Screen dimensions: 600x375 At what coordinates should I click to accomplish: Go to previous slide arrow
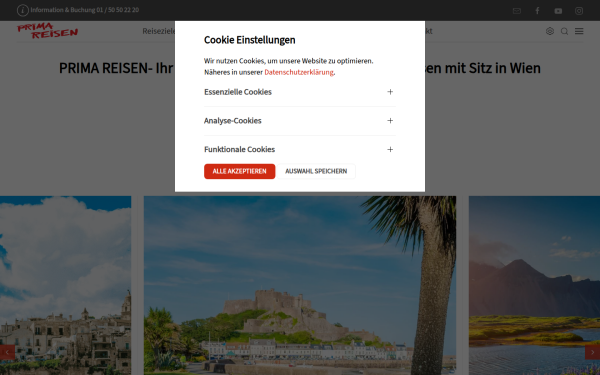pyautogui.click(x=7, y=352)
